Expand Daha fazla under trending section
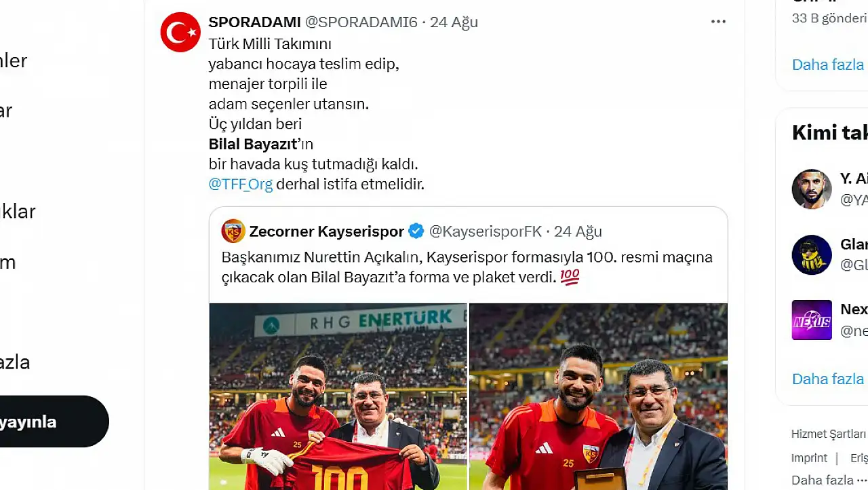 (828, 64)
